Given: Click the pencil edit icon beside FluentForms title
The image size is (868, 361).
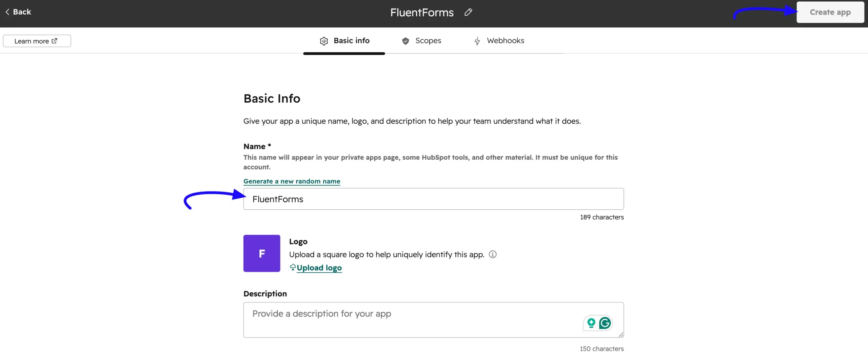Looking at the screenshot, I should pyautogui.click(x=468, y=12).
